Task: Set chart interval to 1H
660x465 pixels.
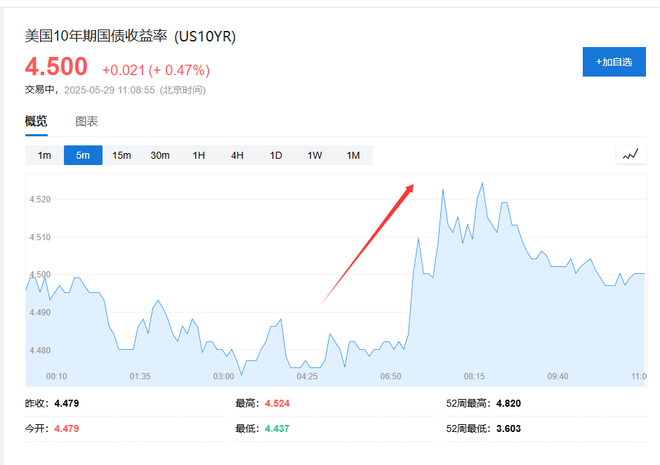Action: [199, 155]
